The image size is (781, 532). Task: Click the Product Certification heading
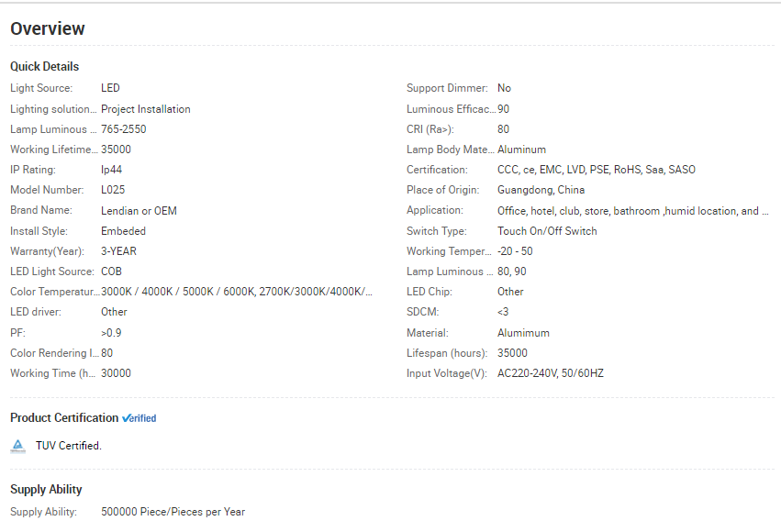[x=64, y=418]
